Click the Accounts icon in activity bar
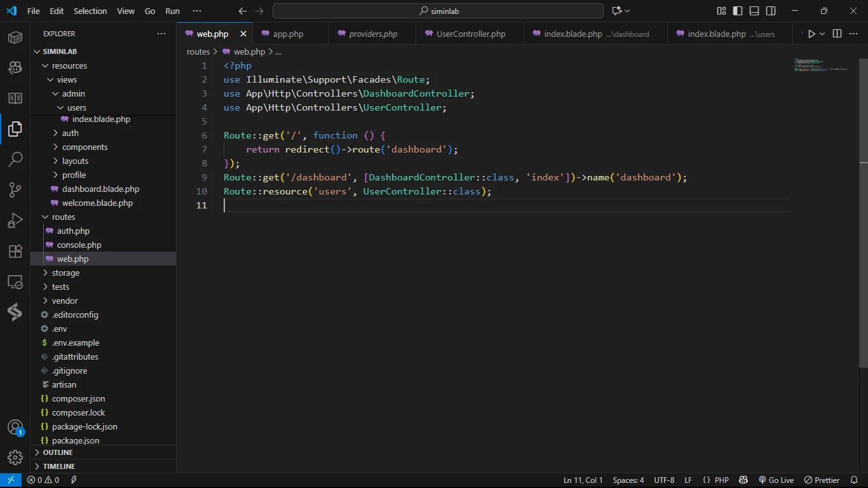Image resolution: width=868 pixels, height=488 pixels. (15, 428)
